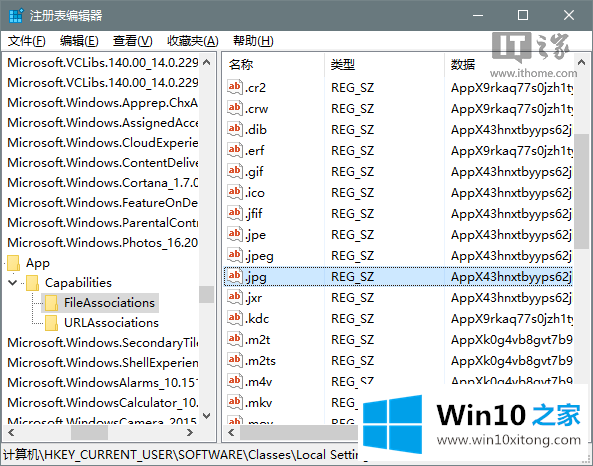The width and height of the screenshot is (593, 466).
Task: Select Microsoft.WindowsCalculator_10 key
Action: click(x=102, y=403)
